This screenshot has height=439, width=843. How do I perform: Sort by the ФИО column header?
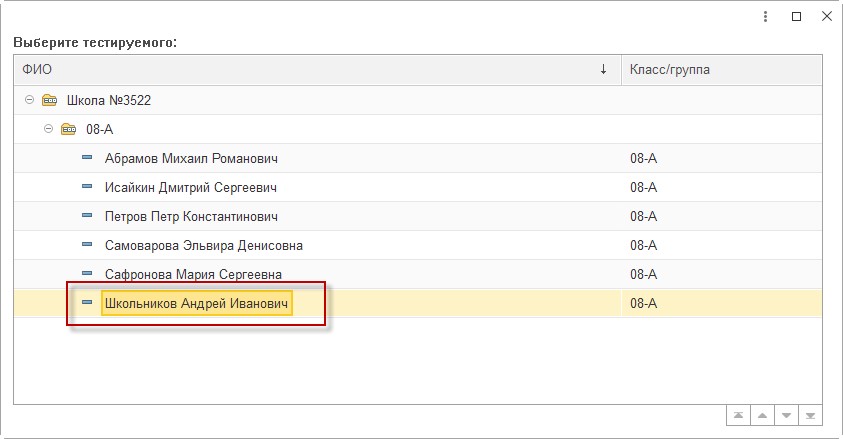(317, 69)
